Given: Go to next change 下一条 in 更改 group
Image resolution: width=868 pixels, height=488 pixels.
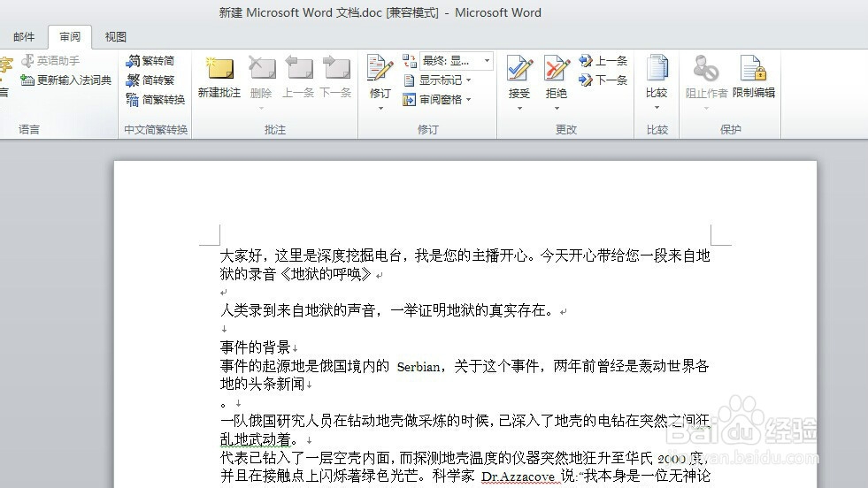Looking at the screenshot, I should pyautogui.click(x=603, y=80).
